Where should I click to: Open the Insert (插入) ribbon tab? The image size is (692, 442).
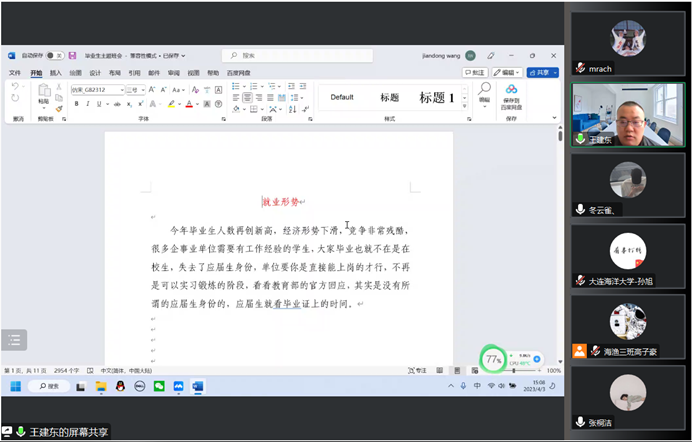pos(56,73)
